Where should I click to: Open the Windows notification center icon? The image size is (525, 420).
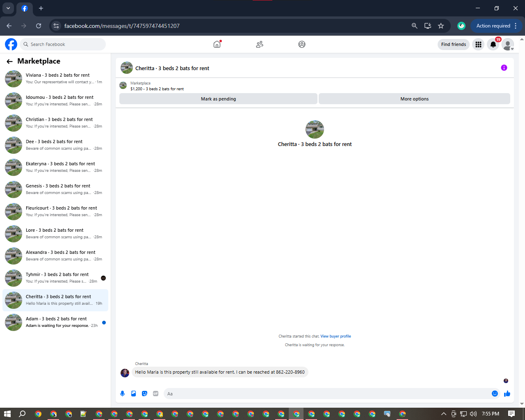pos(511,414)
